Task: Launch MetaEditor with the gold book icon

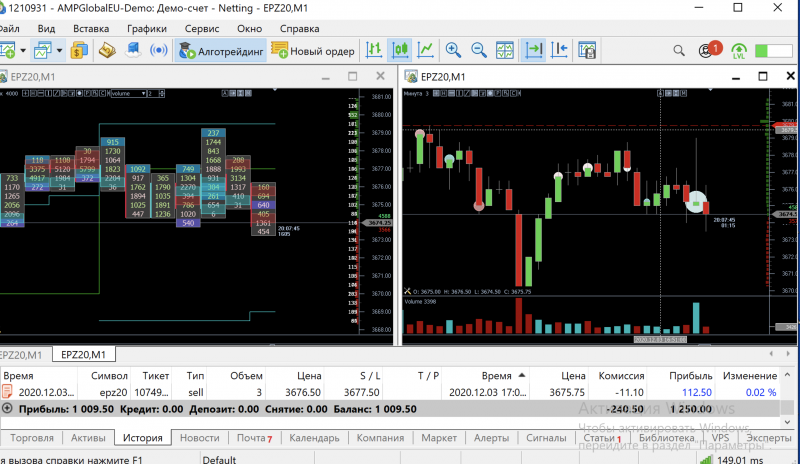Action: [107, 50]
